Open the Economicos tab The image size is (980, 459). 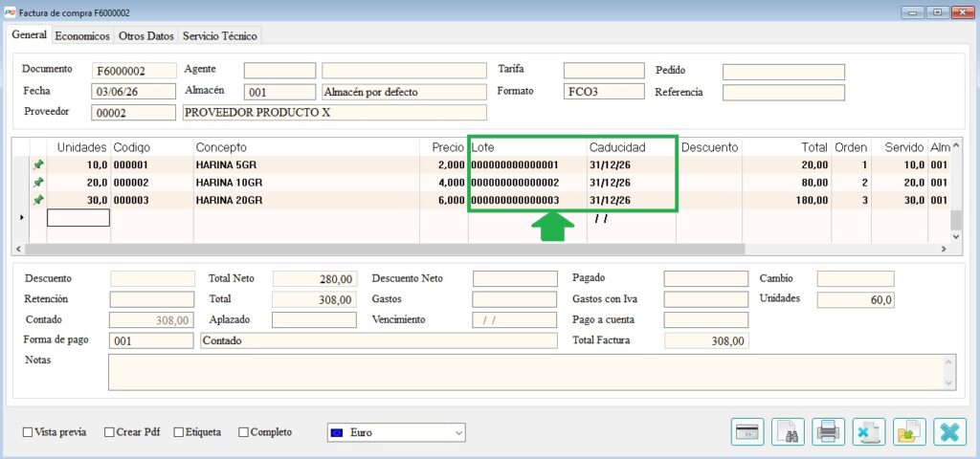[x=82, y=36]
